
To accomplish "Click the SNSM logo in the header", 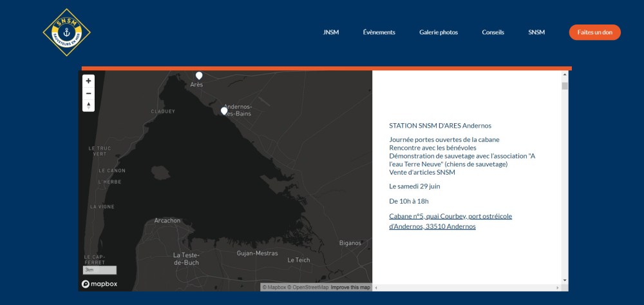I will pos(66,32).
